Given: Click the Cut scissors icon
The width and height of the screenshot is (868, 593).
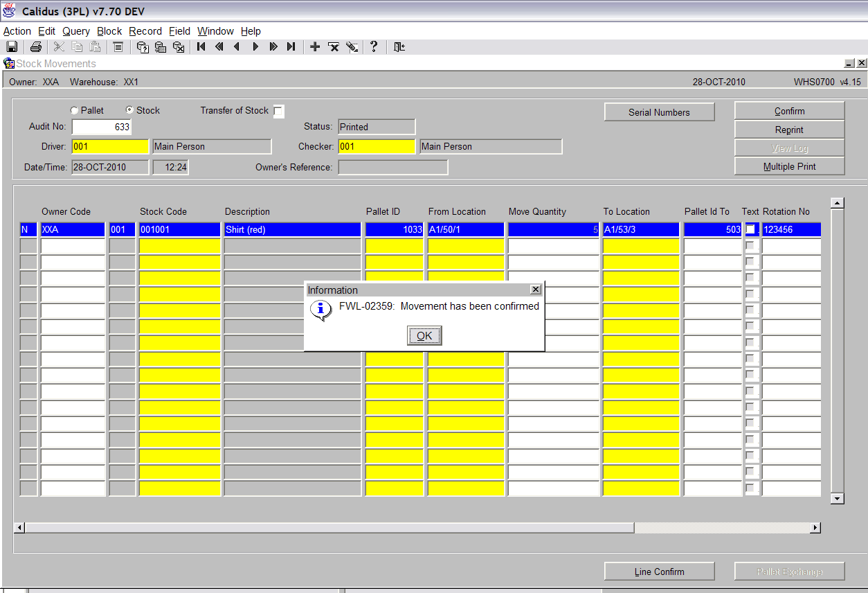Looking at the screenshot, I should click(60, 46).
